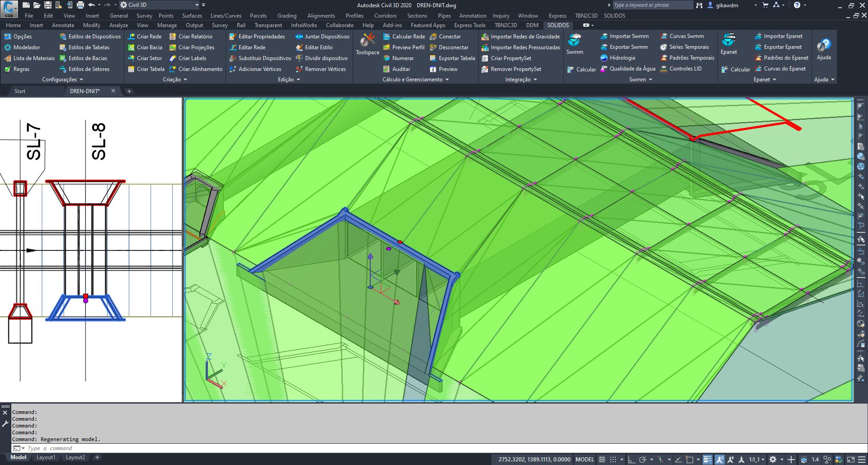Toggle drawing grid display in status bar

(x=602, y=460)
